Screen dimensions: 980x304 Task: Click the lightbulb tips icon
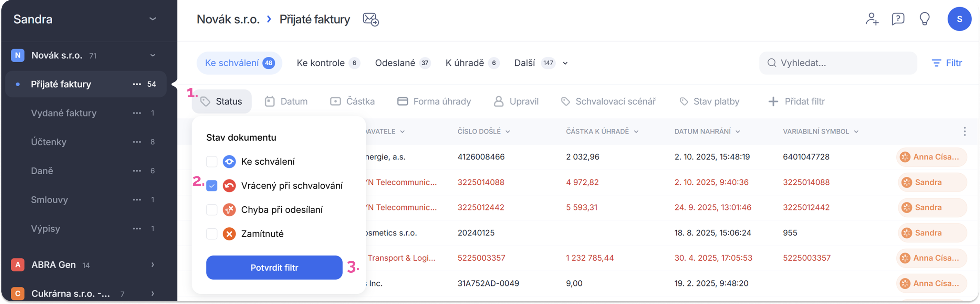tap(925, 19)
